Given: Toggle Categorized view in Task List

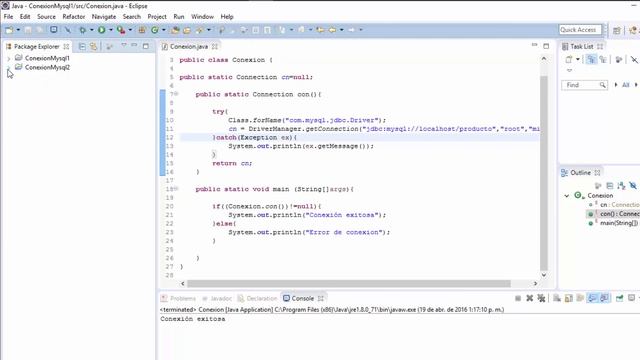Looking at the screenshot, I should point(591,60).
